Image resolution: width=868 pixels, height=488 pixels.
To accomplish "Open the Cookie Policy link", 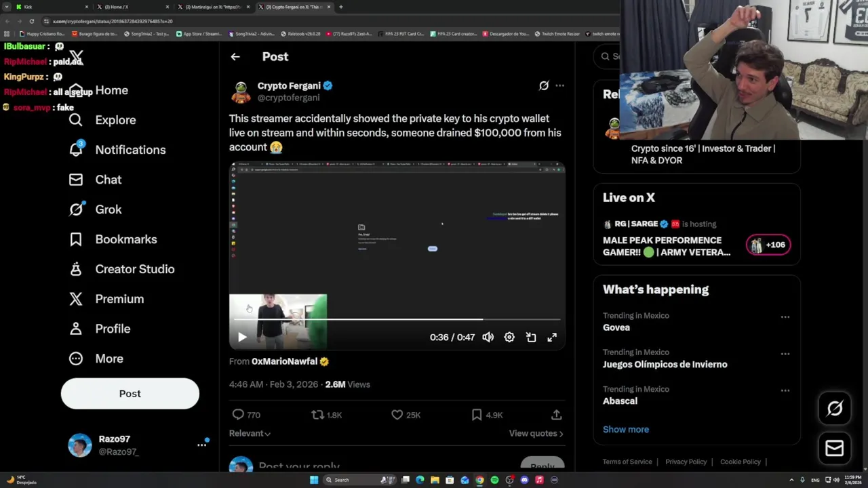I will [740, 462].
